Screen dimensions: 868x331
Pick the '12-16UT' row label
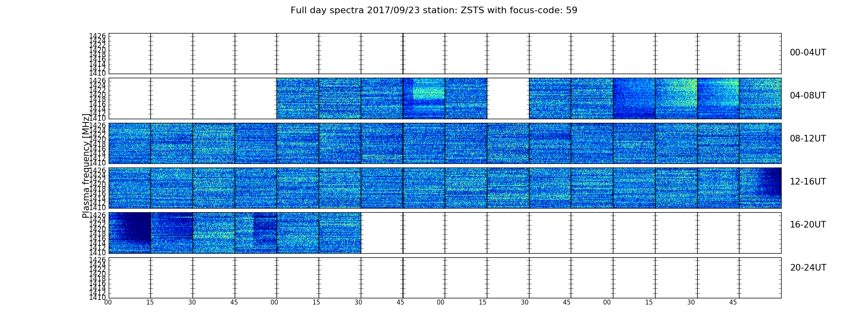808,182
